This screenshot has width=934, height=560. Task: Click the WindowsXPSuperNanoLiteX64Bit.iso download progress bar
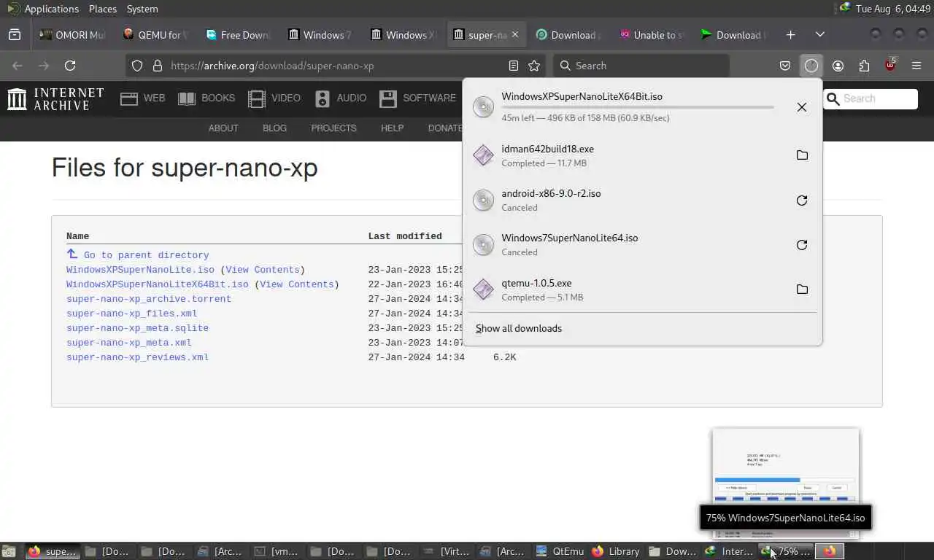coord(637,107)
